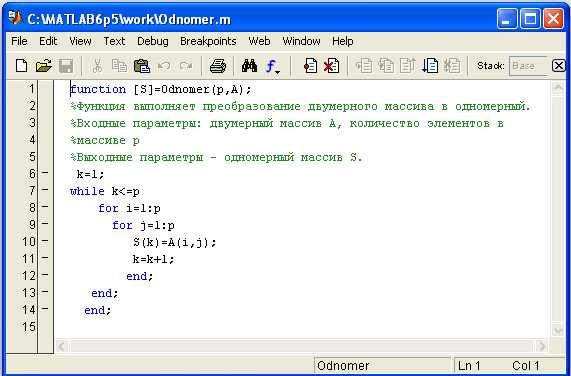Click the grayed-out Save floppy disk icon
Screen dimensions: 571x376
[66, 66]
